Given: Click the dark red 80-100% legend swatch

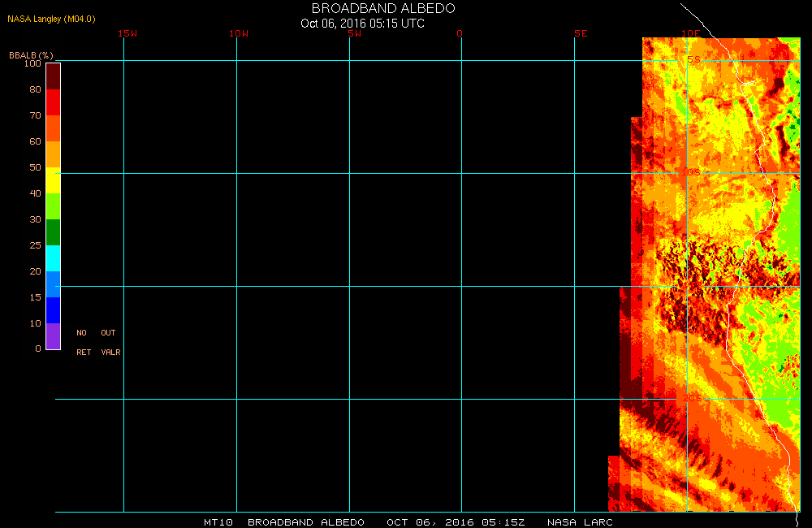Looking at the screenshot, I should (x=53, y=76).
